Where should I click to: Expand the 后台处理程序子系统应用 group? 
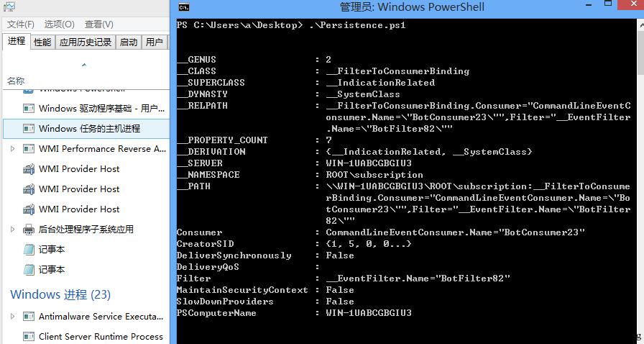(12, 229)
